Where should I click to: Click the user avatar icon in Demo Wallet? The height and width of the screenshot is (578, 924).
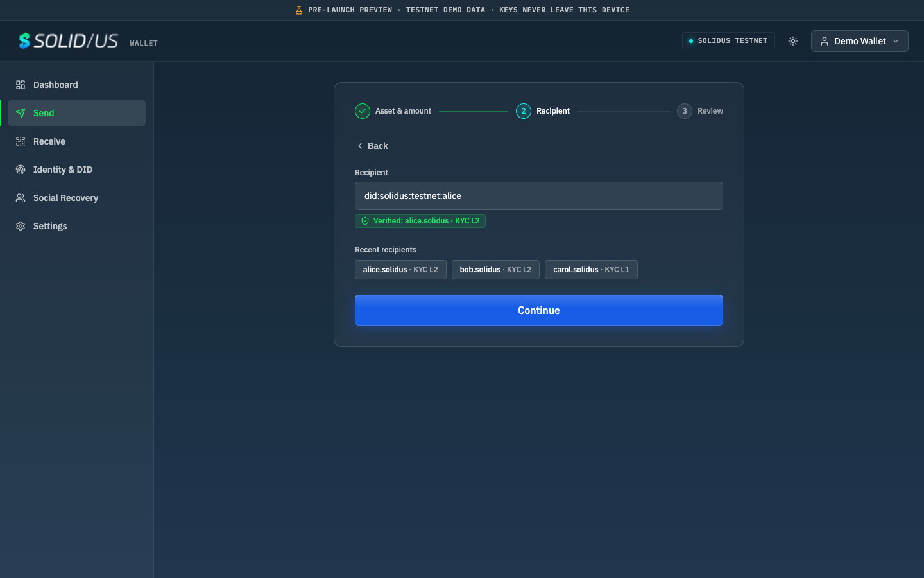pyautogui.click(x=825, y=41)
